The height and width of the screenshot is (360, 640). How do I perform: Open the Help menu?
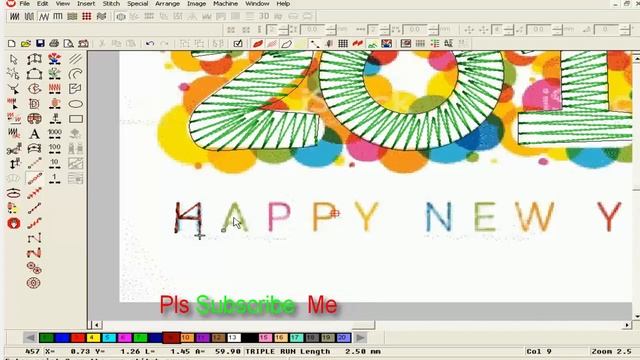point(283,4)
